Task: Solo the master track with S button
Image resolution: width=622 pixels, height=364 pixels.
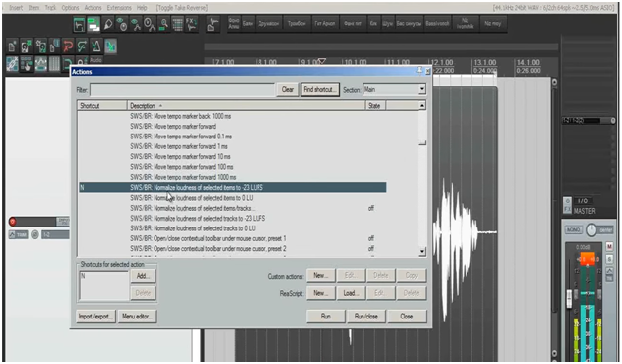Action: click(x=609, y=259)
